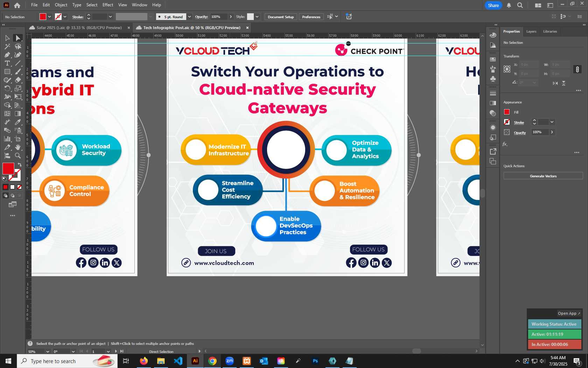Viewport: 588px width, 368px height.
Task: Switch to the Layers tab
Action: [531, 31]
